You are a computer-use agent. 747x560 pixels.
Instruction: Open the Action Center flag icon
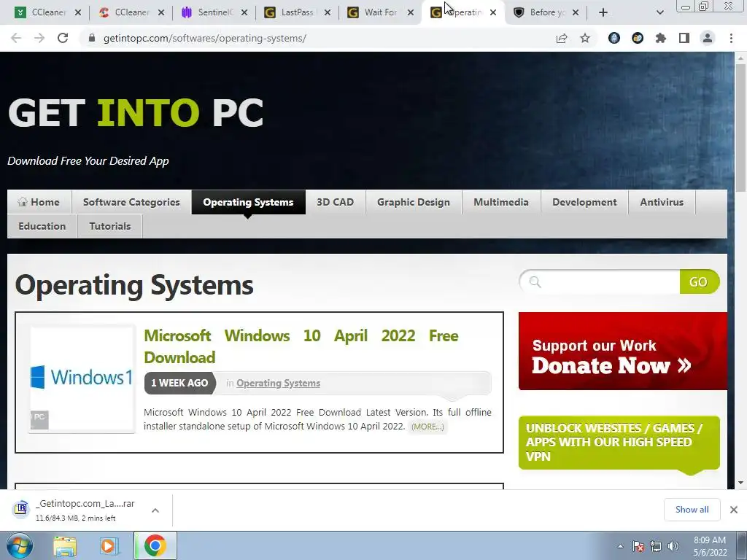638,546
